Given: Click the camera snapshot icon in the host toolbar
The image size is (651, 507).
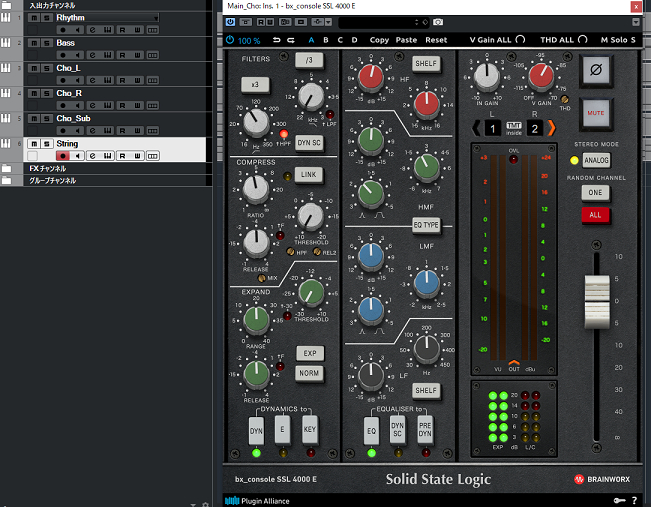Looking at the screenshot, I should [x=438, y=22].
